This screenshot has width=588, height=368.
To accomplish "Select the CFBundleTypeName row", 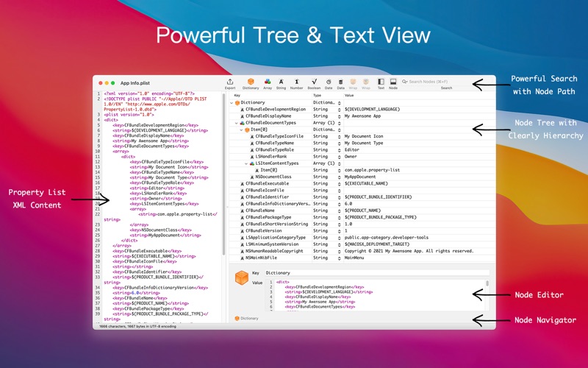I will 362,144.
